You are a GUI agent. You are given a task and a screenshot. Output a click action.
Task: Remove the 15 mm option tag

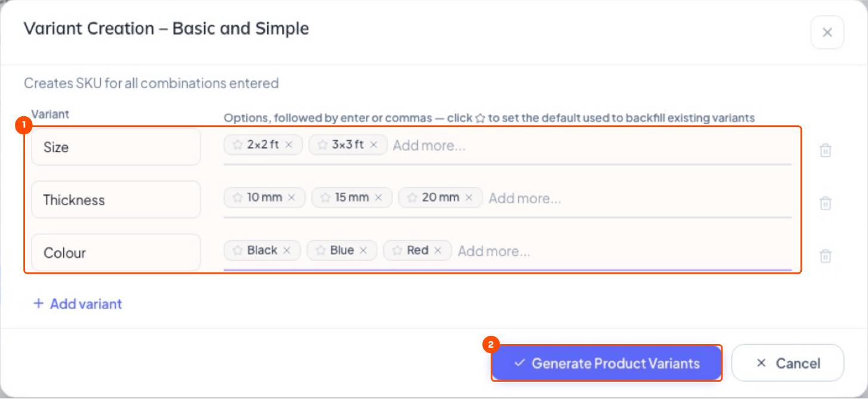[x=378, y=197]
